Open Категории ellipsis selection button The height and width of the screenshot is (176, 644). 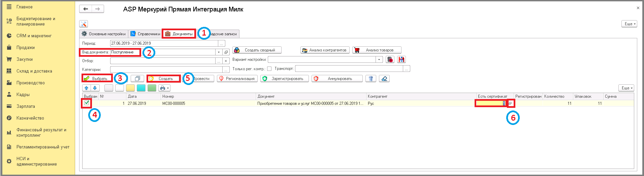click(226, 70)
